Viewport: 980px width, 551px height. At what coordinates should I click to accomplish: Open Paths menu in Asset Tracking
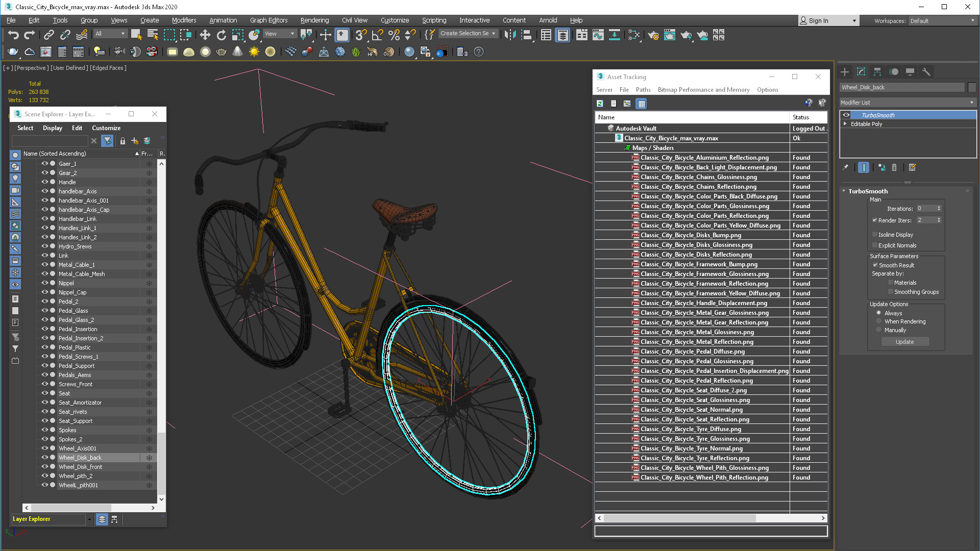tap(643, 90)
